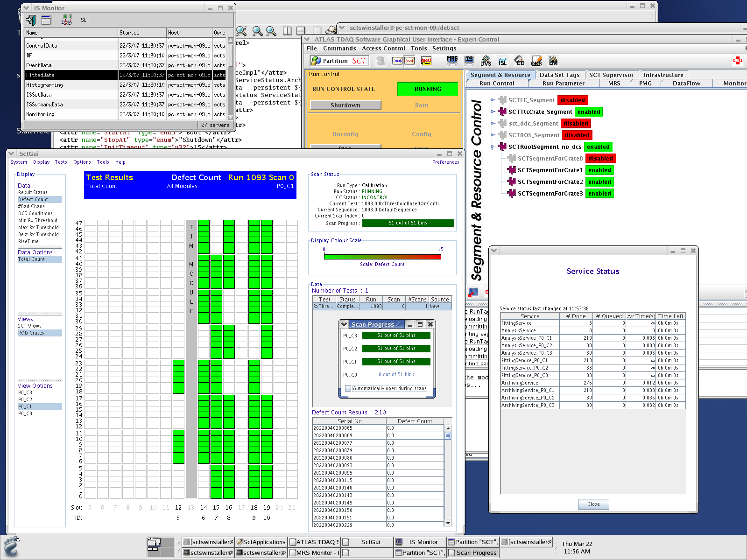Viewport: 747px width, 560px height.
Task: Click the IS monitor toolbar icon
Action: (x=469, y=61)
